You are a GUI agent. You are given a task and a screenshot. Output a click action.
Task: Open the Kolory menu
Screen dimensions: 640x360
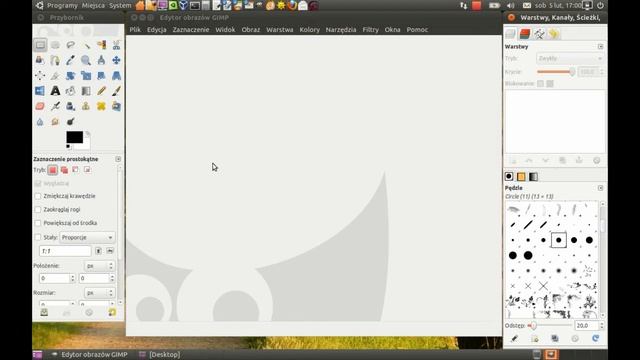point(310,29)
